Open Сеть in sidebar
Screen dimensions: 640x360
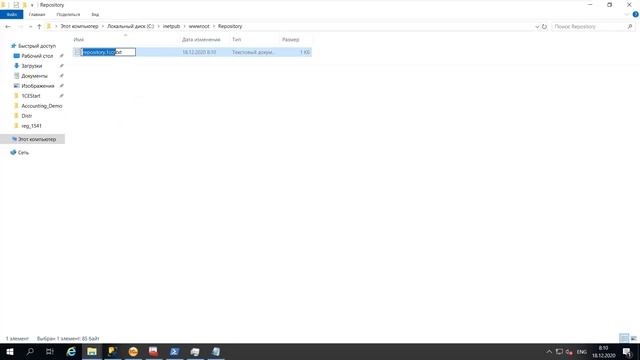tap(23, 152)
